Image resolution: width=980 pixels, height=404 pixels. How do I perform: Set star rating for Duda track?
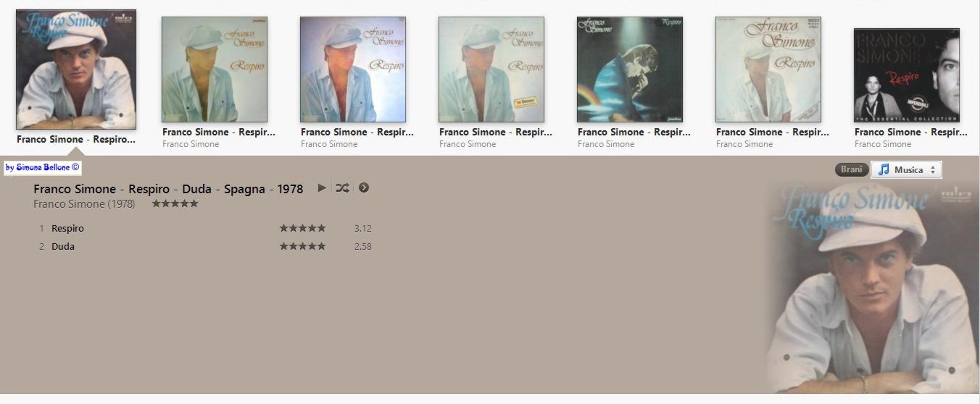click(x=302, y=246)
